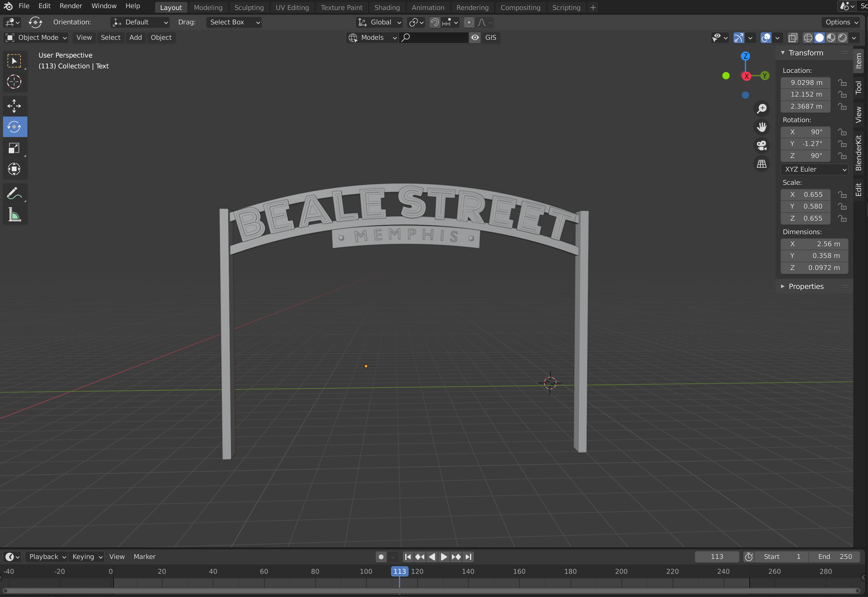868x597 pixels.
Task: Open the Options dropdown
Action: (841, 23)
